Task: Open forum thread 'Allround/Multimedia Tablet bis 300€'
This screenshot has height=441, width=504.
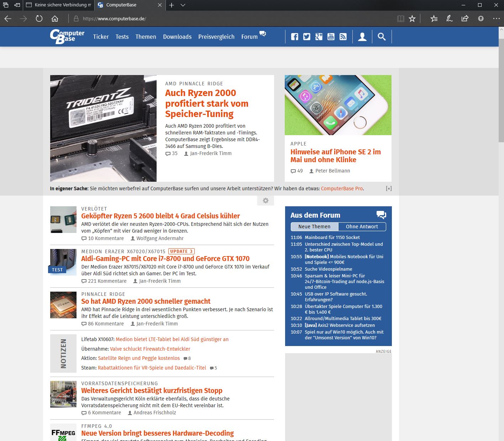Action: (343, 318)
